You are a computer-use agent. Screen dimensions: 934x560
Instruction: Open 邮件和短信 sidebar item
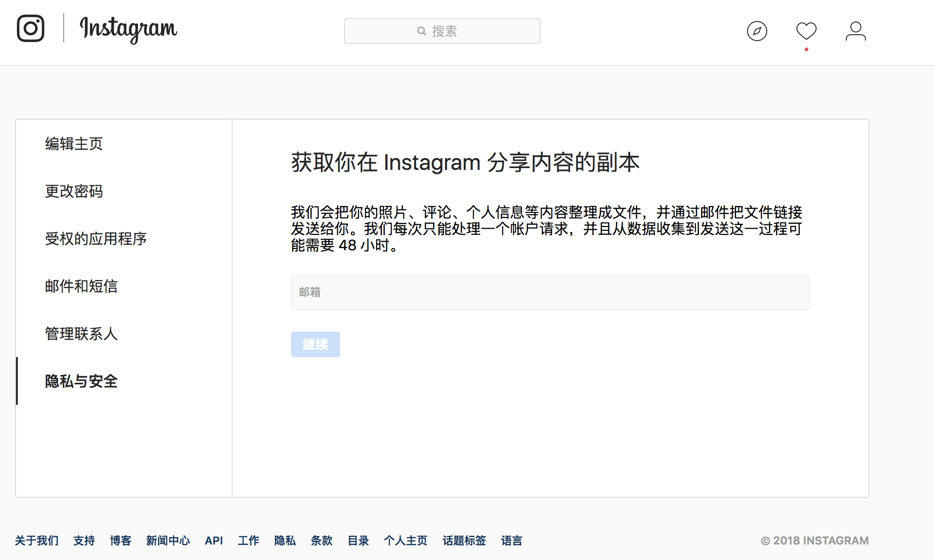(x=81, y=286)
